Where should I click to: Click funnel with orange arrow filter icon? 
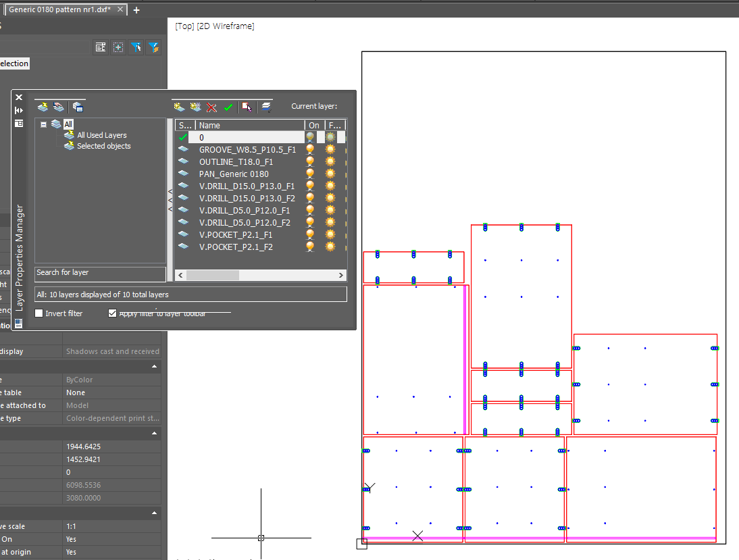pos(153,47)
